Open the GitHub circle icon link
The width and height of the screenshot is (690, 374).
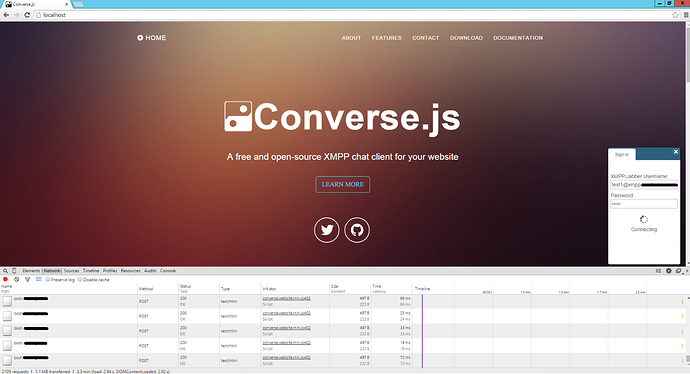pos(357,230)
